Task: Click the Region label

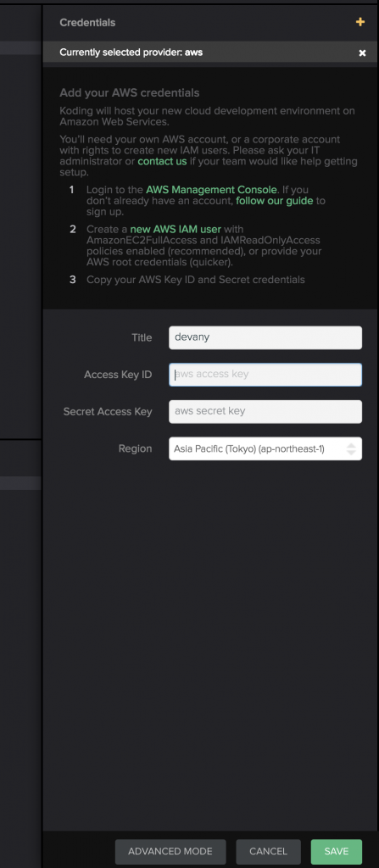Action: (135, 448)
